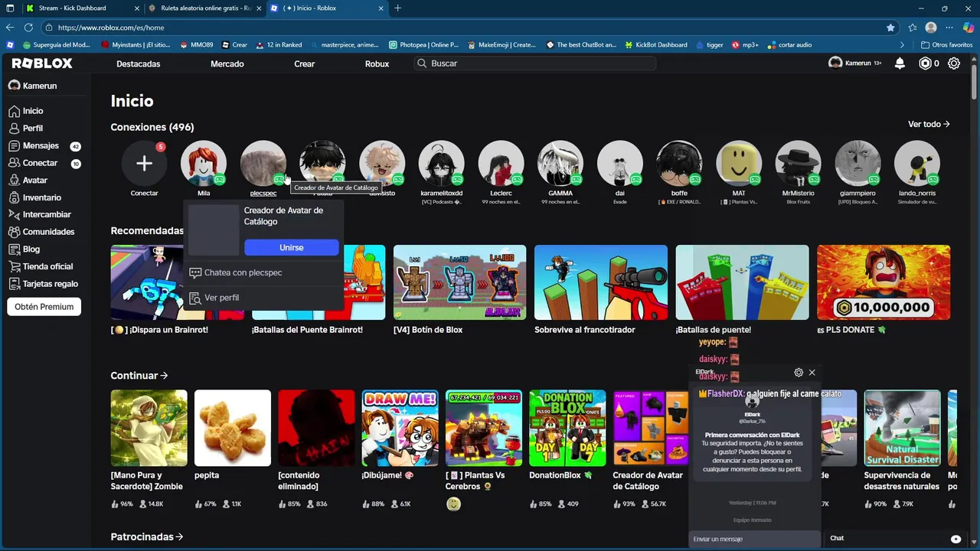The width and height of the screenshot is (980, 551).
Task: Open the KickBot Dashboard bookmark
Action: click(x=656, y=45)
